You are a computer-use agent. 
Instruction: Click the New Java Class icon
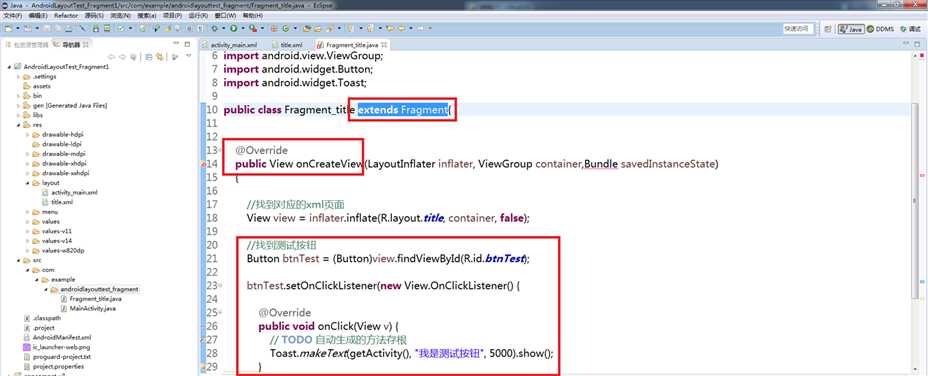286,28
